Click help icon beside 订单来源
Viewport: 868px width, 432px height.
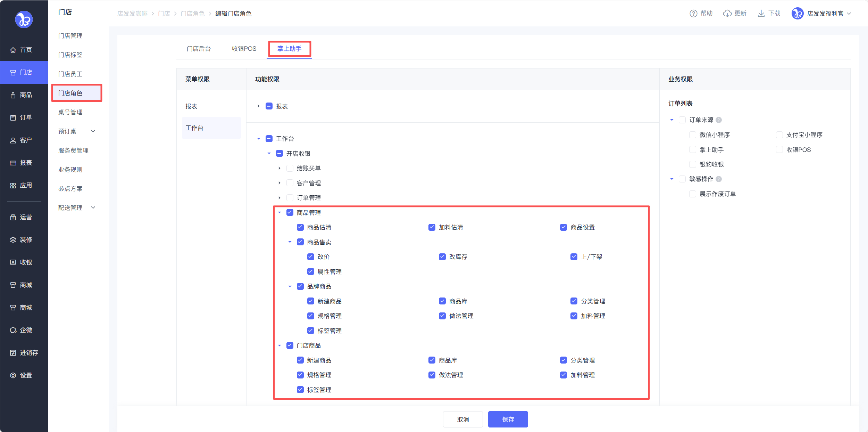719,120
